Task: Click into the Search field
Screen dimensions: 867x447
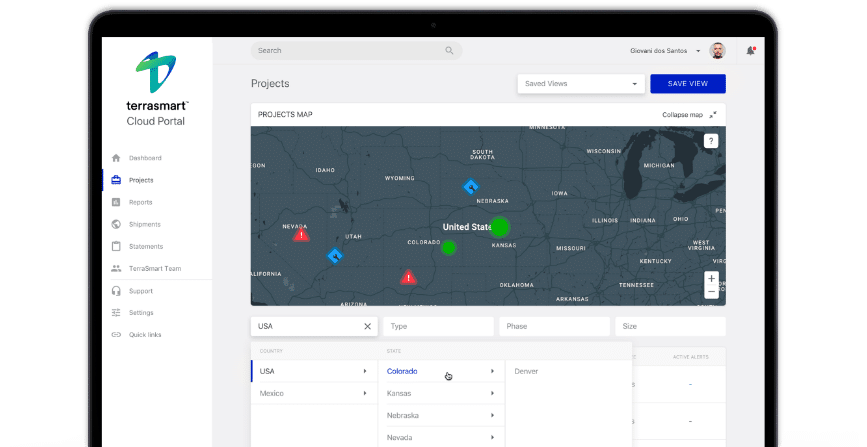Action: point(345,50)
